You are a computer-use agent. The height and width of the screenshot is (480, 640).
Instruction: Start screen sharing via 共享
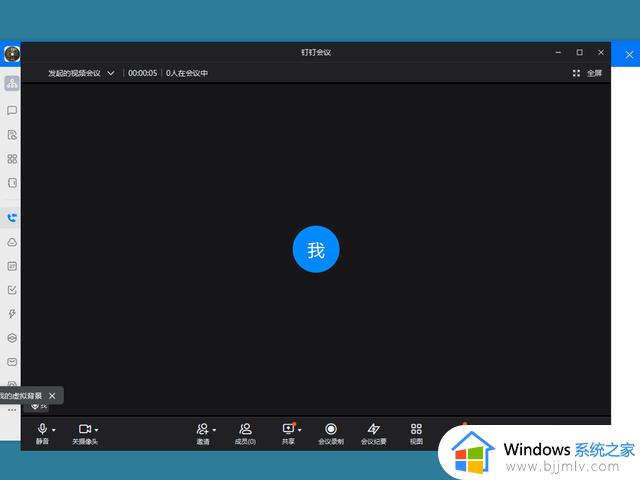coord(288,433)
